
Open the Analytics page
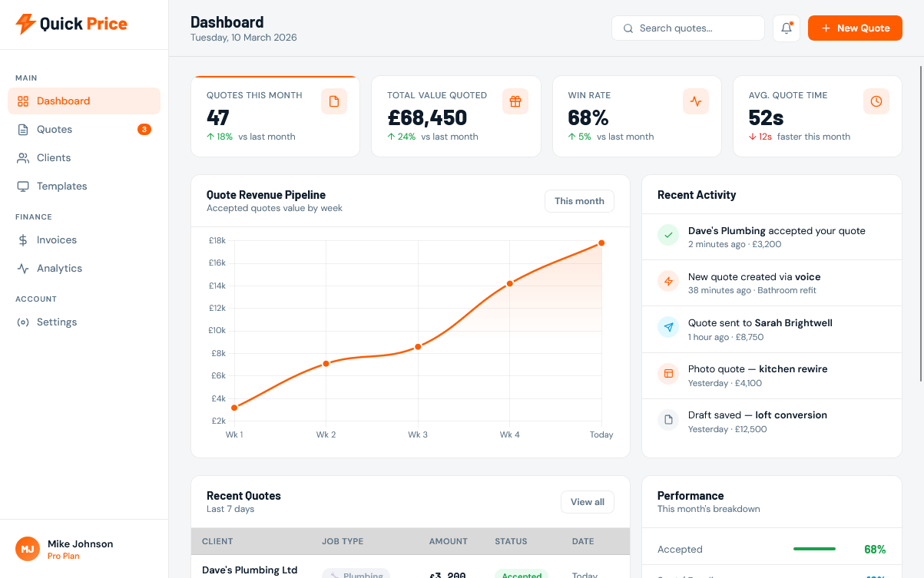coord(59,269)
